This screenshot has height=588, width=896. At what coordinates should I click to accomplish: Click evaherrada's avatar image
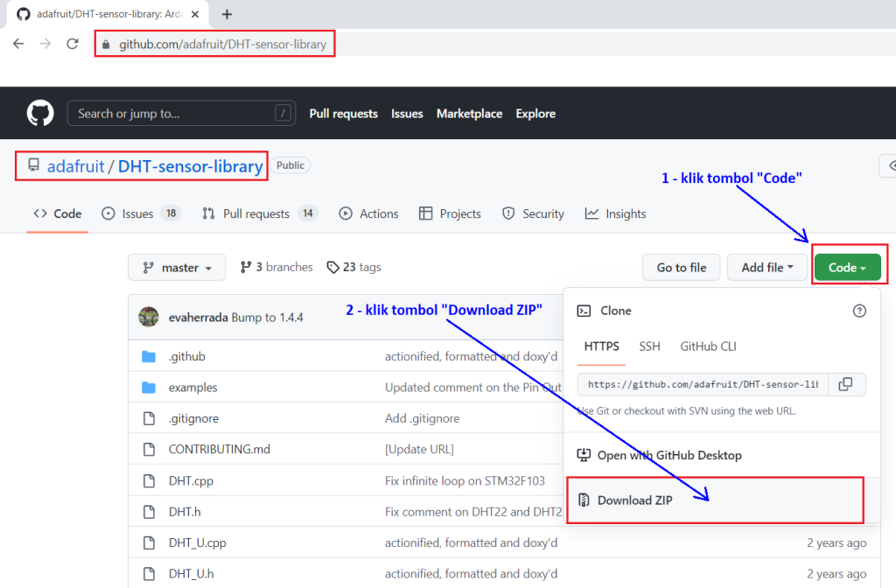pos(150,319)
